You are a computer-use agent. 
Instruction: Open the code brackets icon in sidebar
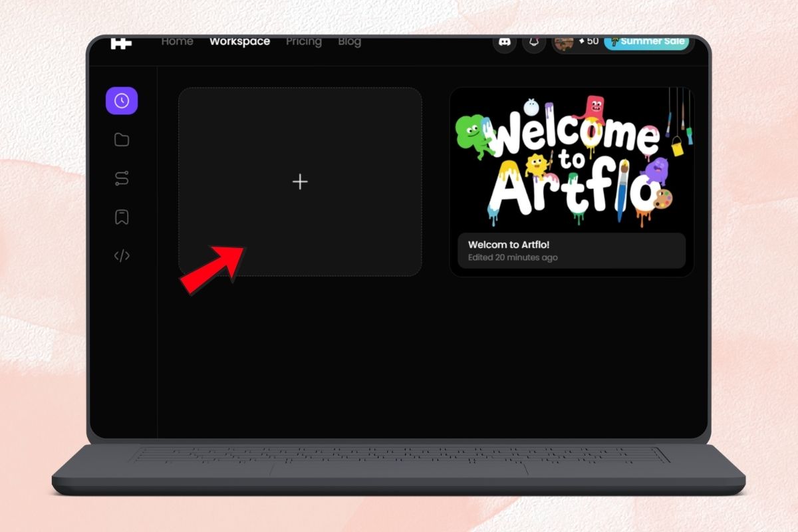(122, 255)
